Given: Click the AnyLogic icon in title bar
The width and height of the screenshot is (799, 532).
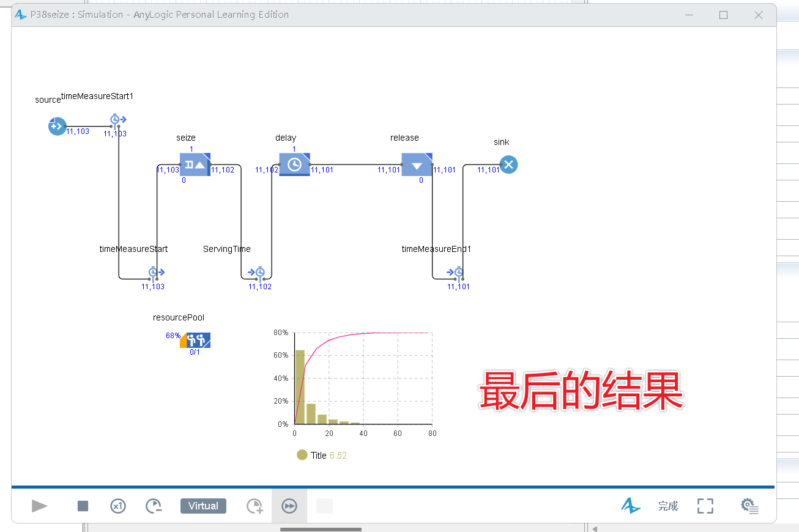Looking at the screenshot, I should pos(21,15).
